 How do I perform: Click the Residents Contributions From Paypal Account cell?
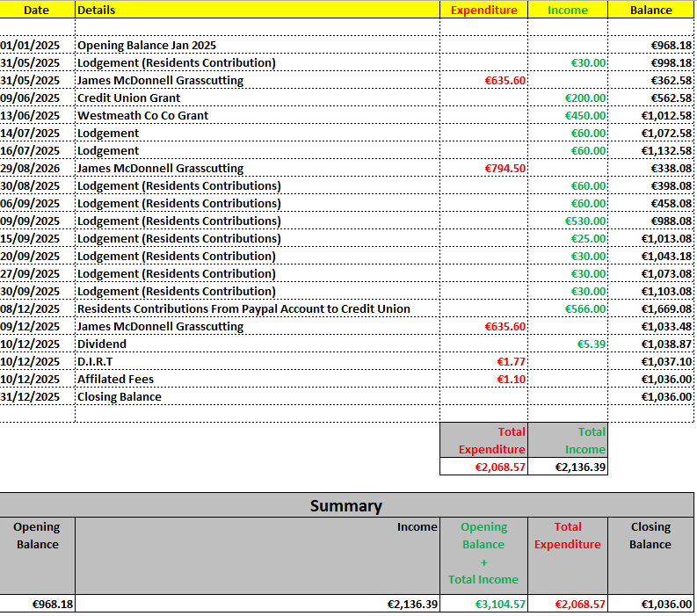pyautogui.click(x=243, y=308)
